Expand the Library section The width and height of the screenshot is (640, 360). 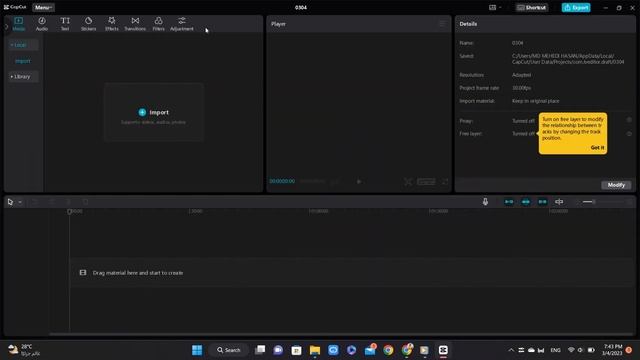pyautogui.click(x=23, y=76)
